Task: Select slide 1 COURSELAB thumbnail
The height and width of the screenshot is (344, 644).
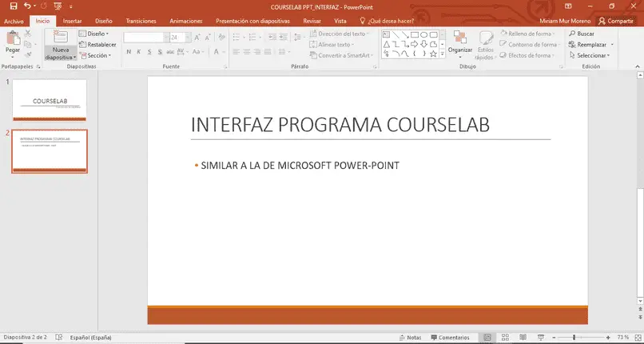Action: (x=50, y=100)
